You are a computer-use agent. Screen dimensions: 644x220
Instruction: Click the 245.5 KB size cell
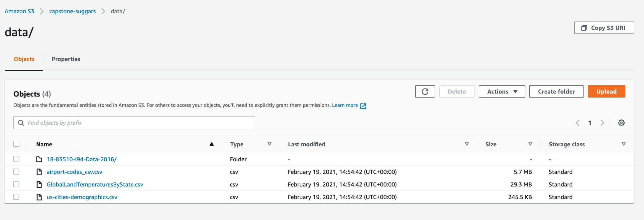(x=520, y=197)
